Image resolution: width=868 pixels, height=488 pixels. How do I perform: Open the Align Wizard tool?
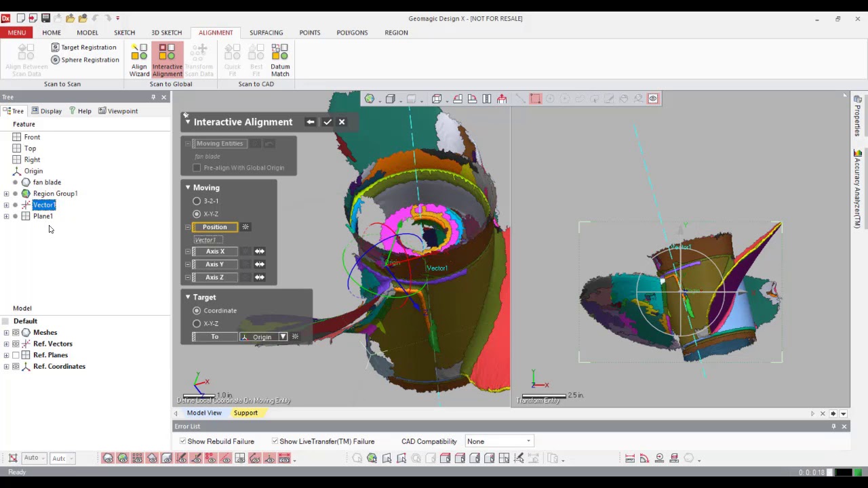tap(139, 60)
